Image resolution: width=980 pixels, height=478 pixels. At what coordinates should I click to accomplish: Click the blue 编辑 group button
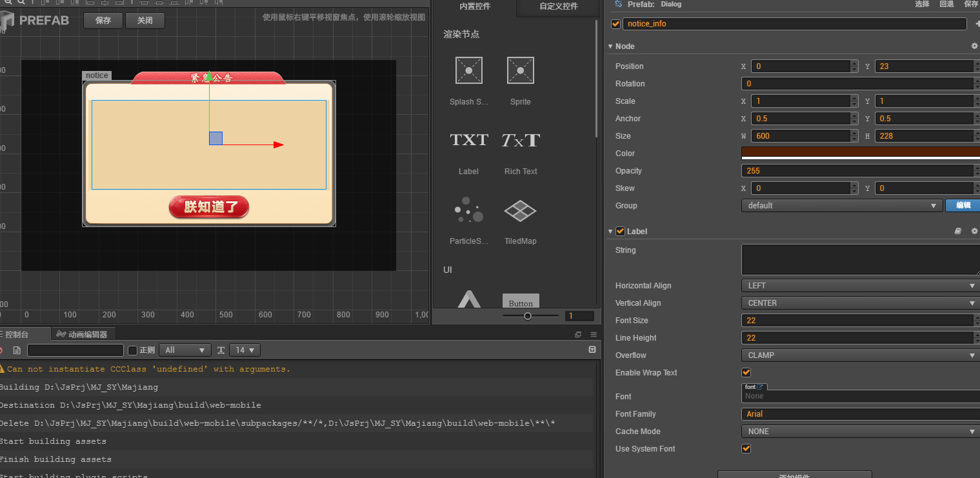pos(963,205)
